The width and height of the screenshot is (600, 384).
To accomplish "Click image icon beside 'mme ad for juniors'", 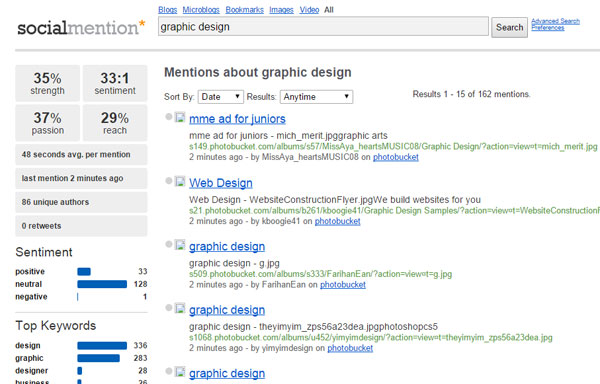I will [x=180, y=117].
